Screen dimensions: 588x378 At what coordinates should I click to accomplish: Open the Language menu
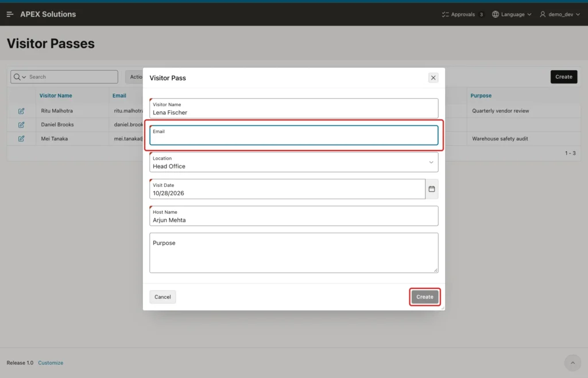(x=512, y=14)
